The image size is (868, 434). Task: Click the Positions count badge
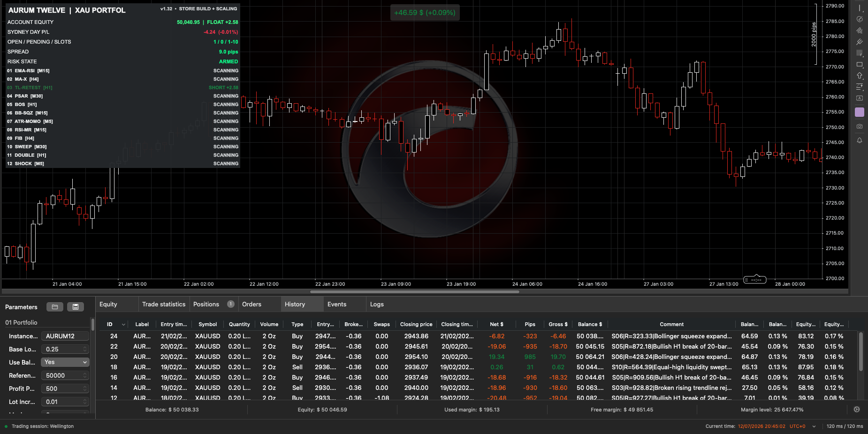pos(231,304)
